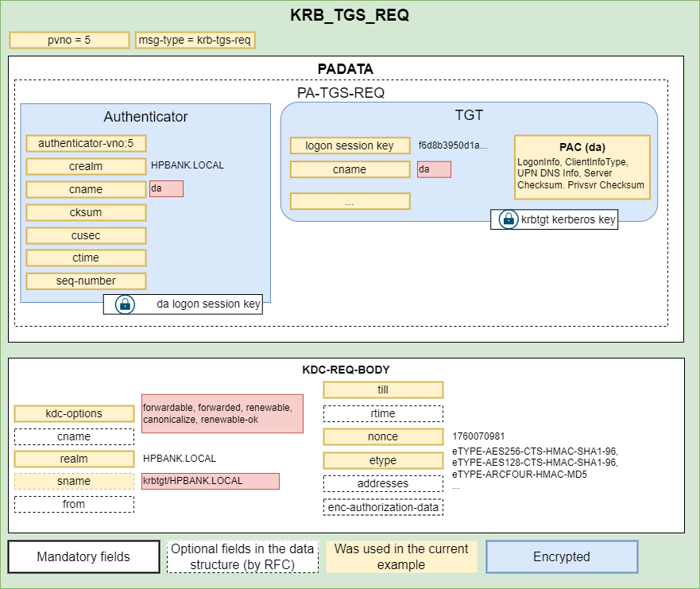Select the seq-number field

(x=86, y=281)
